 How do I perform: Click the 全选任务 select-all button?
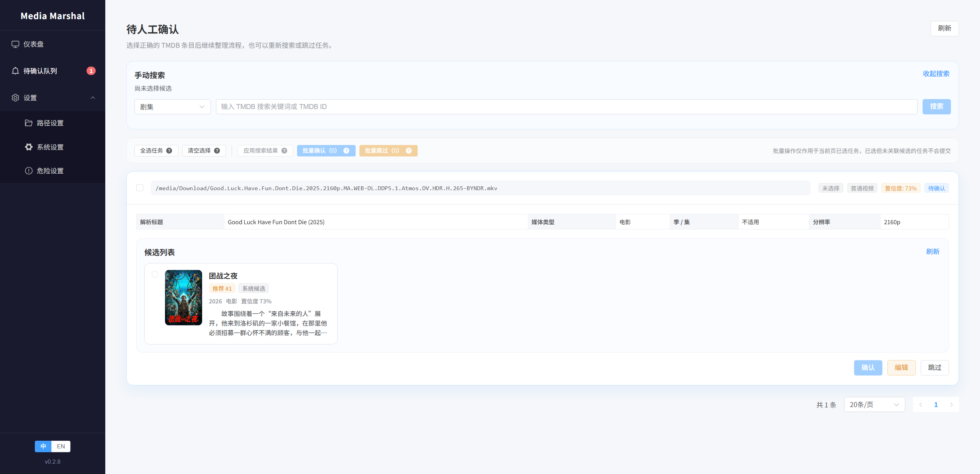coord(156,151)
